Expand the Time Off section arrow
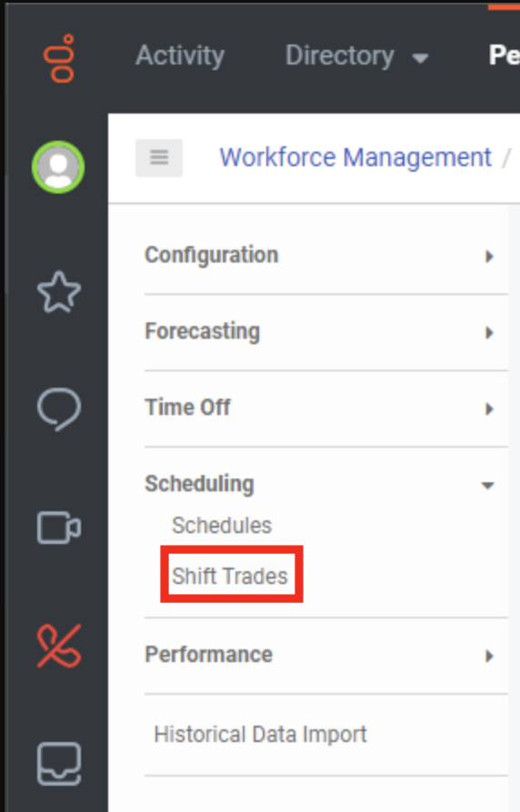The width and height of the screenshot is (520, 812). [489, 409]
